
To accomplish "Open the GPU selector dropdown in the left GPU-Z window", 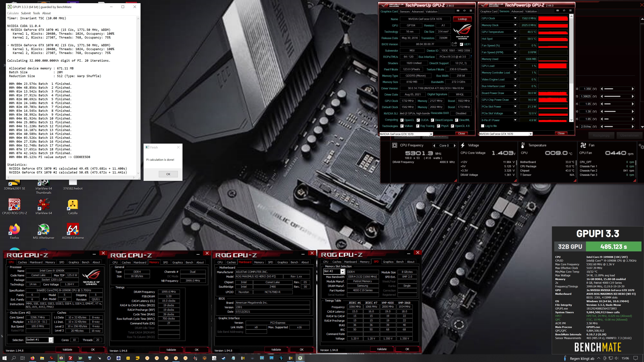I will pos(431,134).
